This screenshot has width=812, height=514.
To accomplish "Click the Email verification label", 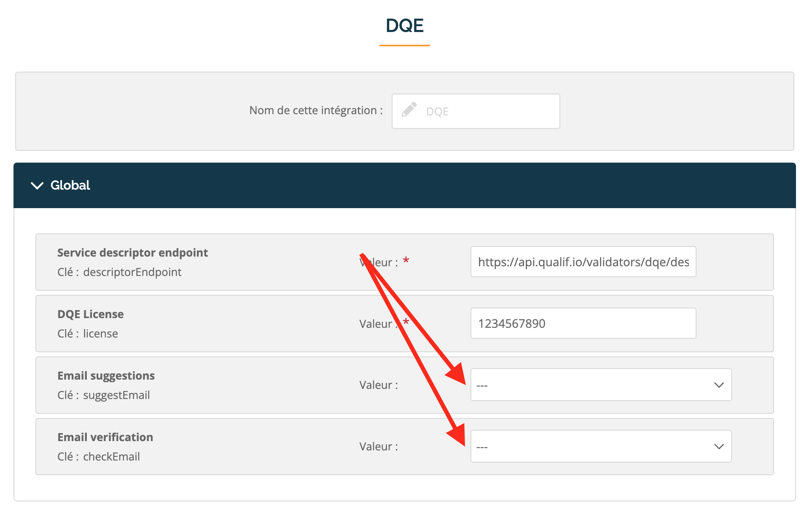I will point(105,437).
